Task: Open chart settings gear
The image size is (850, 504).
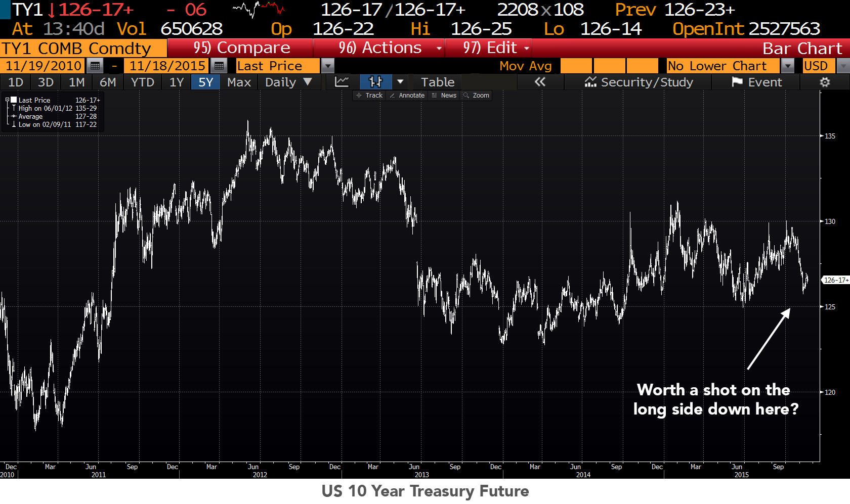Action: tap(825, 82)
